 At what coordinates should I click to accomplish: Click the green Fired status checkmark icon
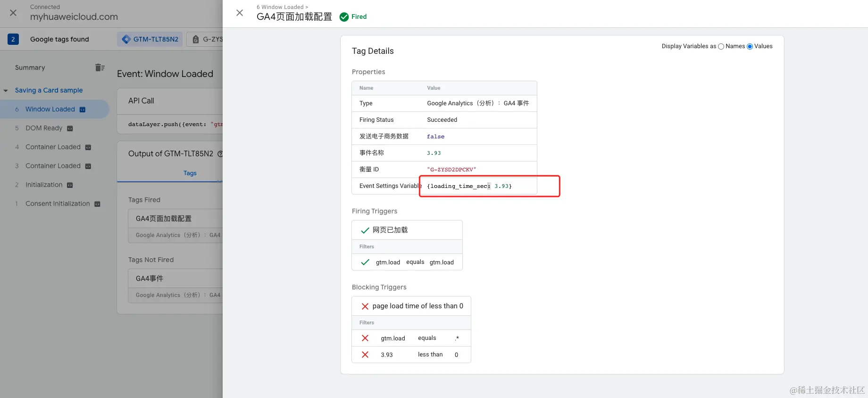(x=344, y=17)
